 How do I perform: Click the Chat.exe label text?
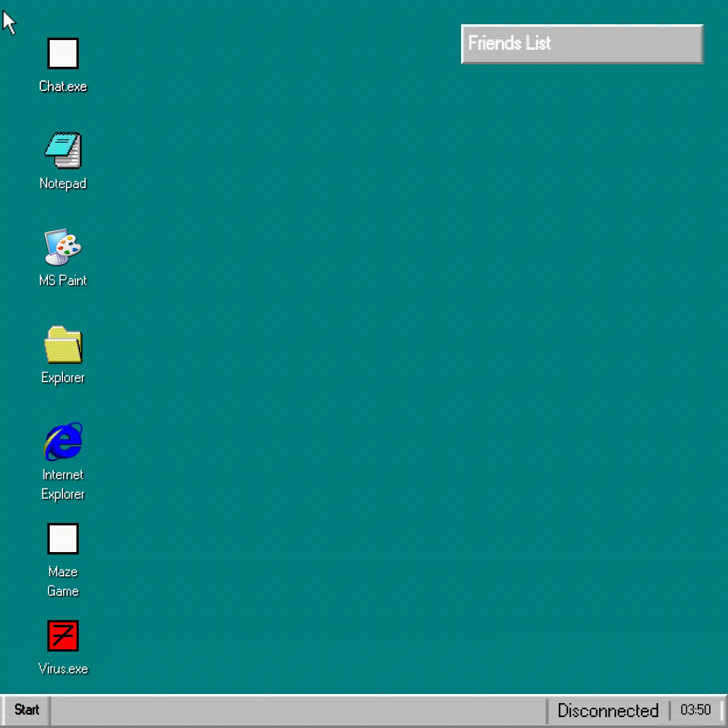pos(62,86)
